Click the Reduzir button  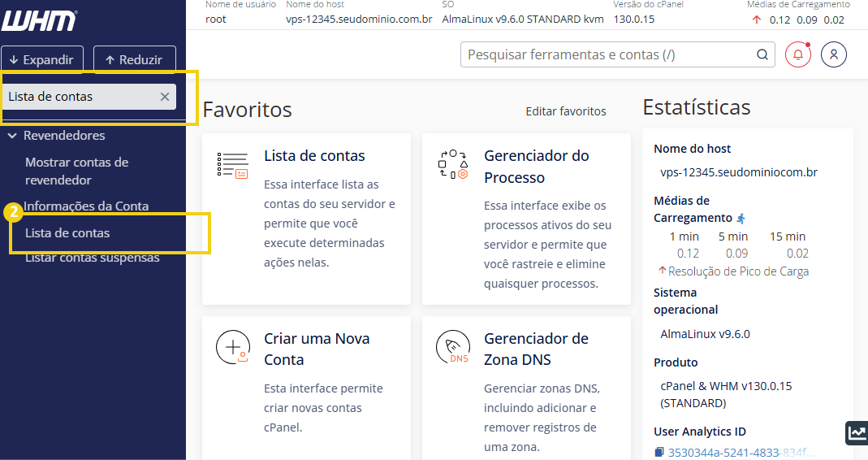tap(135, 60)
